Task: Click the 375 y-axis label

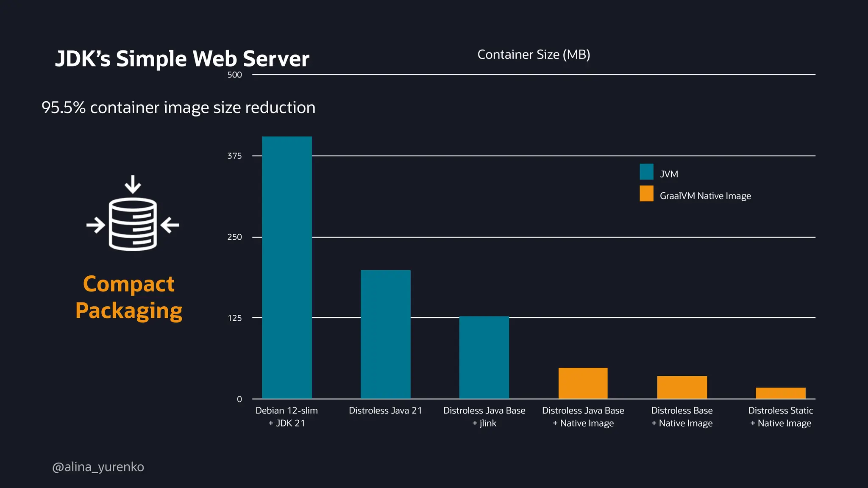Action: click(234, 156)
